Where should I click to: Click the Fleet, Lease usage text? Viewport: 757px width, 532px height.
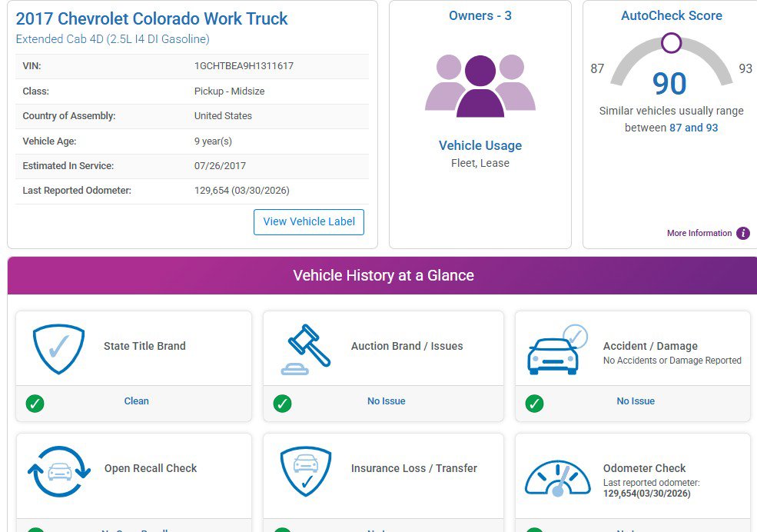(x=480, y=163)
